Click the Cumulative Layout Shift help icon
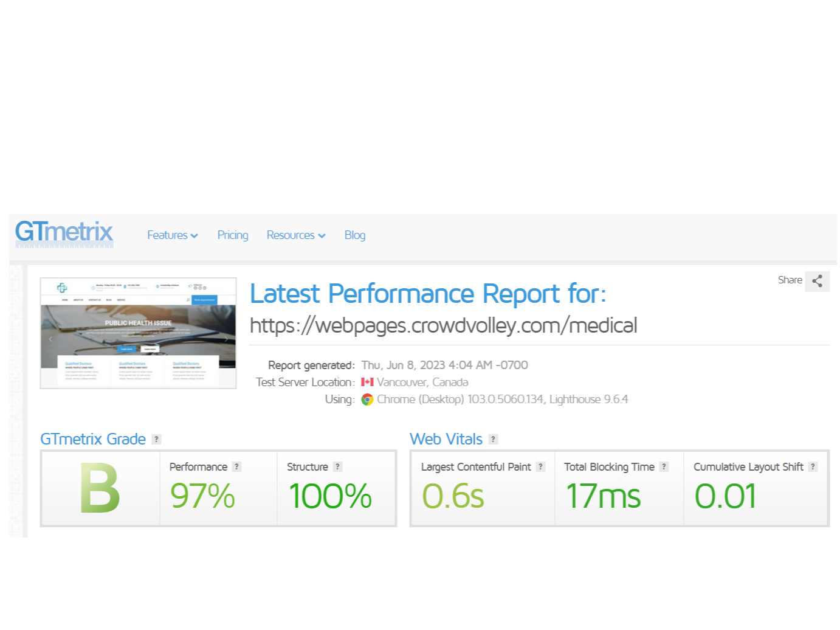840x630 pixels. [x=813, y=466]
